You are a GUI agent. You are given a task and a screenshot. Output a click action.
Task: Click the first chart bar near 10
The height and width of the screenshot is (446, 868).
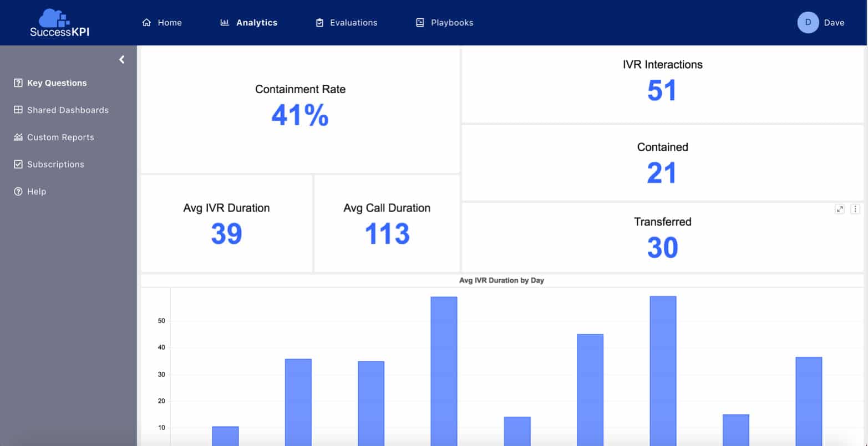point(225,436)
